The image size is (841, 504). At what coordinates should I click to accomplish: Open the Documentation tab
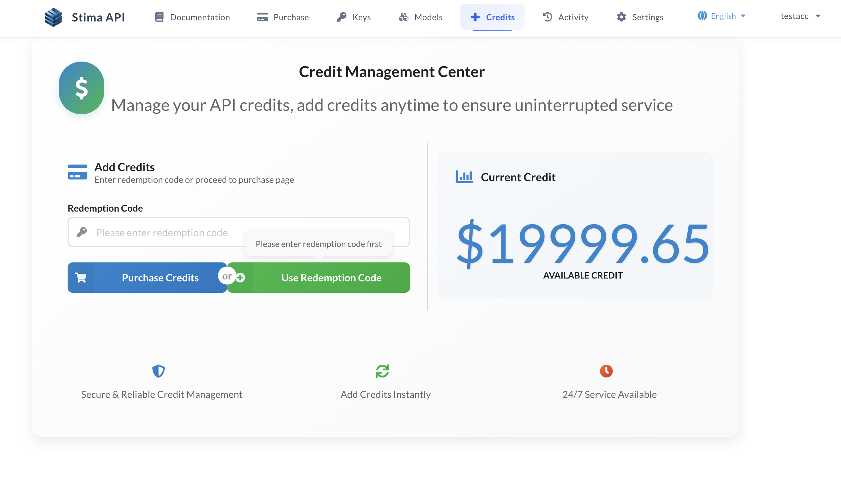192,17
